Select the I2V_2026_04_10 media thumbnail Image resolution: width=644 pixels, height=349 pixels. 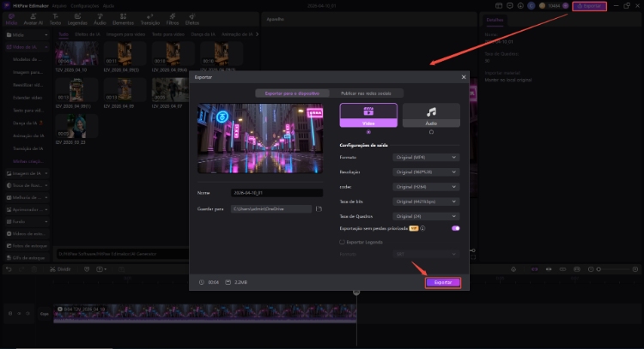coord(76,53)
